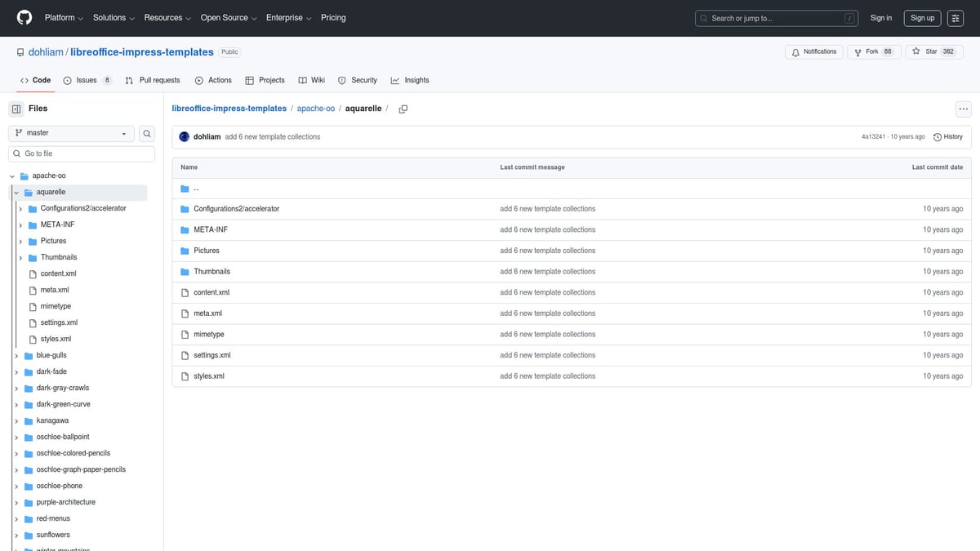Expand Configurations2/accelerator in tree
The image size is (980, 551).
click(x=20, y=208)
